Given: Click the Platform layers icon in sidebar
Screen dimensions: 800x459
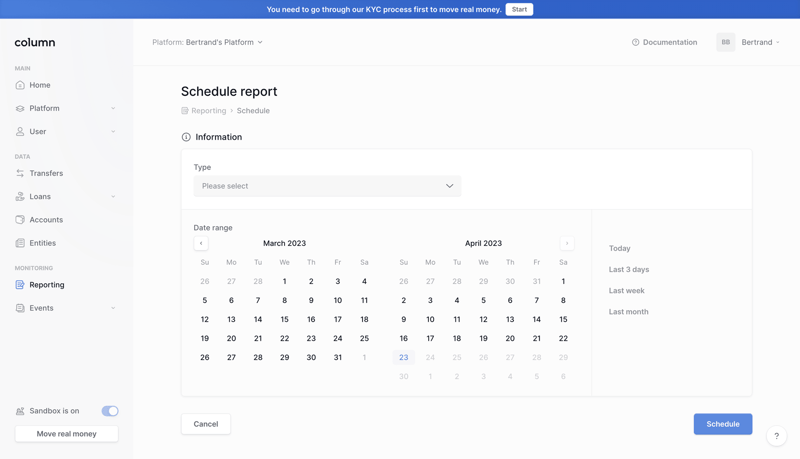Looking at the screenshot, I should [x=20, y=108].
